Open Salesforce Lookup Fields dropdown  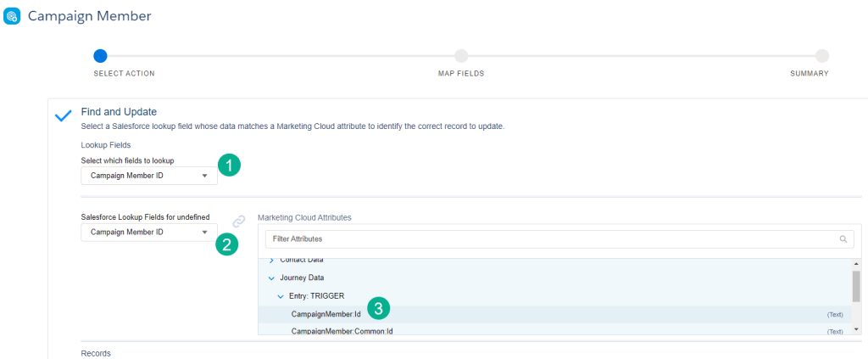tap(148, 232)
